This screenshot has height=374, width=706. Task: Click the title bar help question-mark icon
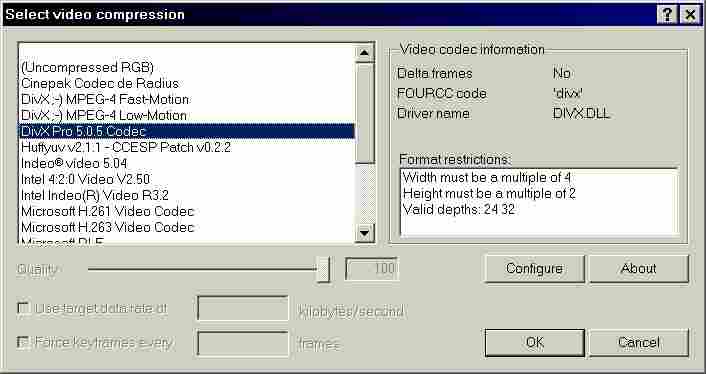pyautogui.click(x=667, y=15)
